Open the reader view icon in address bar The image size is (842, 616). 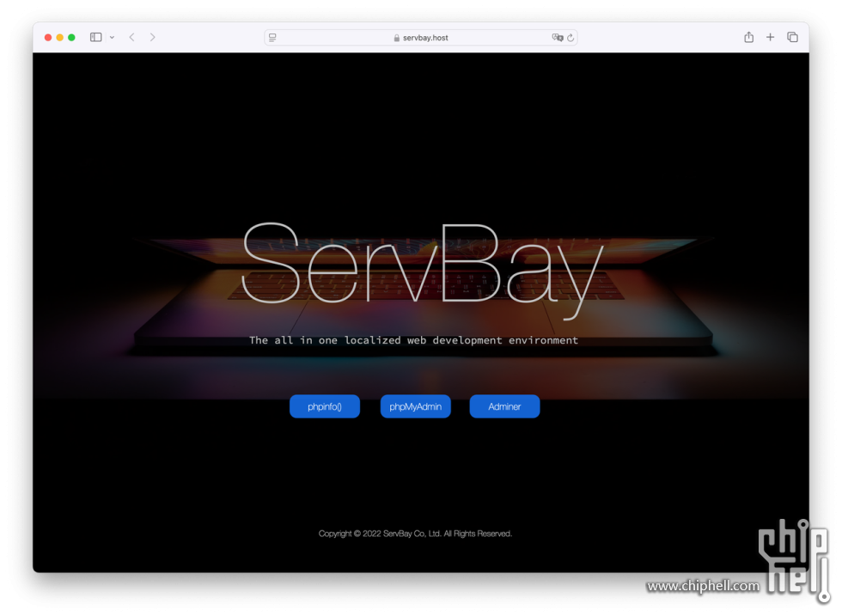pyautogui.click(x=273, y=38)
